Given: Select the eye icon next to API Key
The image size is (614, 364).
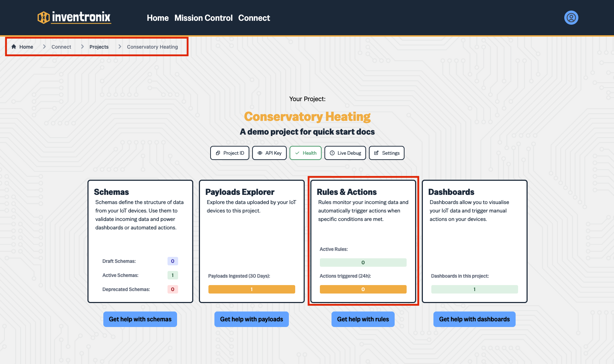Looking at the screenshot, I should [260, 153].
